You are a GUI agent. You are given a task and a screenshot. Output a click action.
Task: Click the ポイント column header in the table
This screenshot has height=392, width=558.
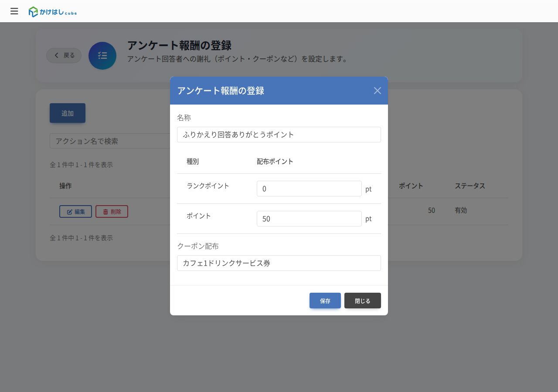coord(411,186)
